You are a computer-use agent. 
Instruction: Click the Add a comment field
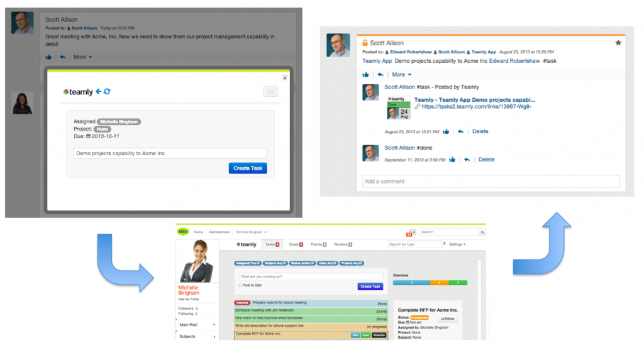[491, 182]
